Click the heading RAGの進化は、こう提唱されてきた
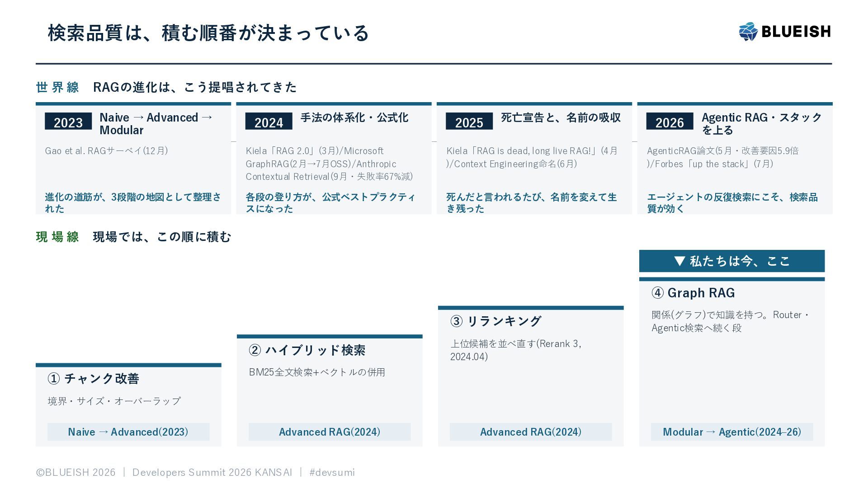868x488 pixels. pos(195,87)
